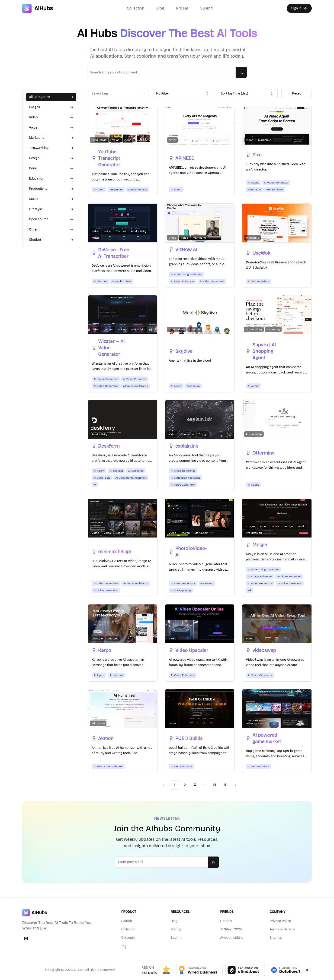Open Submit in the top nav

point(206,8)
